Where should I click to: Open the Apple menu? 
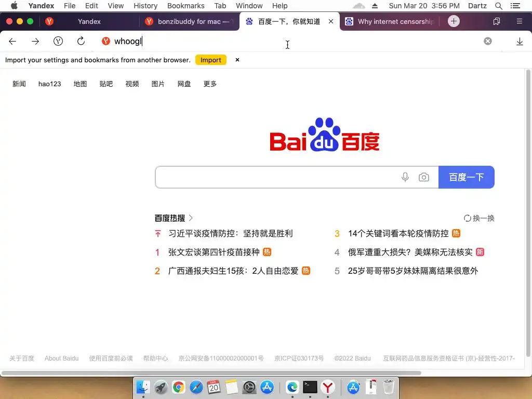pos(14,5)
